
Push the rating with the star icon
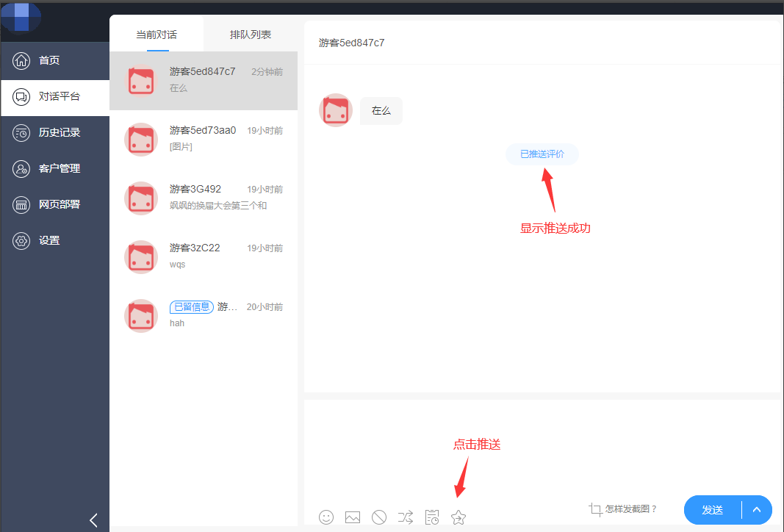[458, 517]
